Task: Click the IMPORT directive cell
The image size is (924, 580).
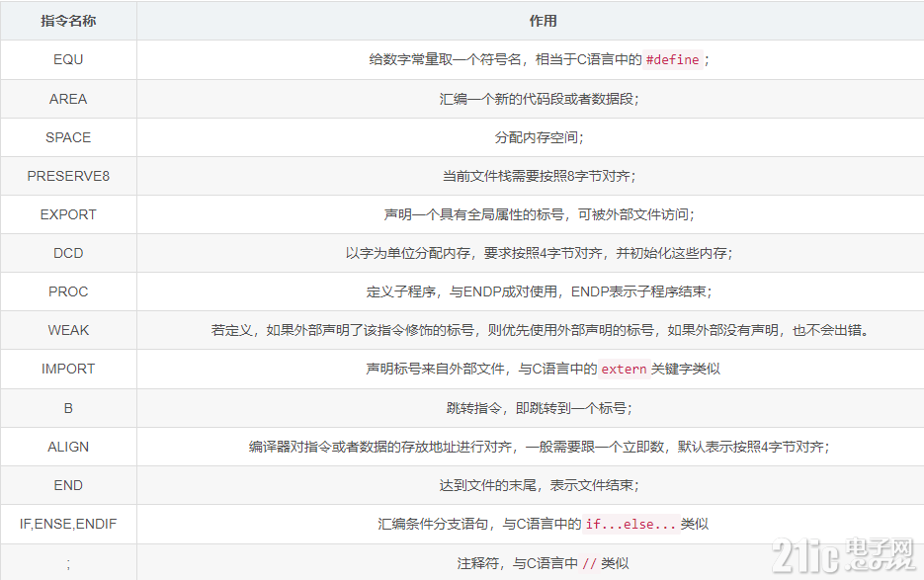Action: (68, 369)
